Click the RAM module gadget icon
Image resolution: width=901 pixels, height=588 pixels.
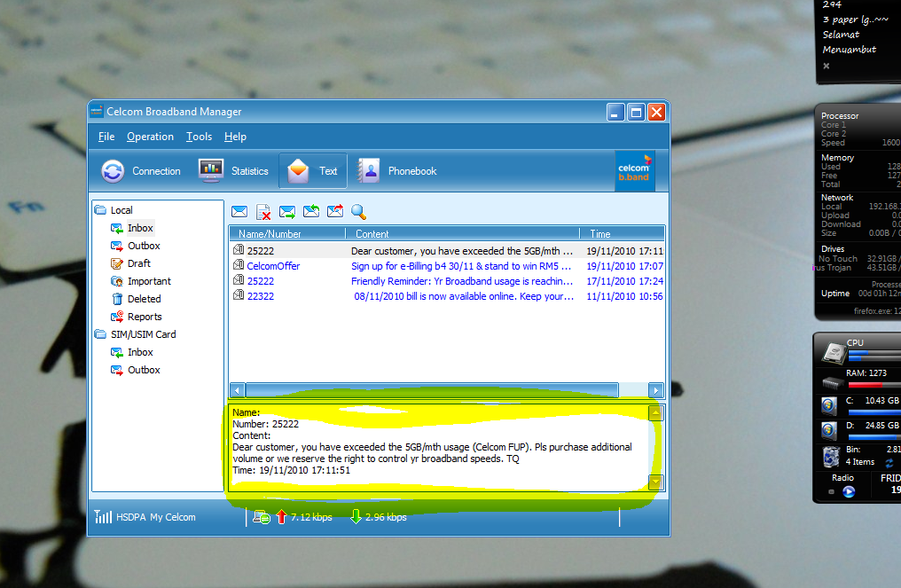coord(832,382)
